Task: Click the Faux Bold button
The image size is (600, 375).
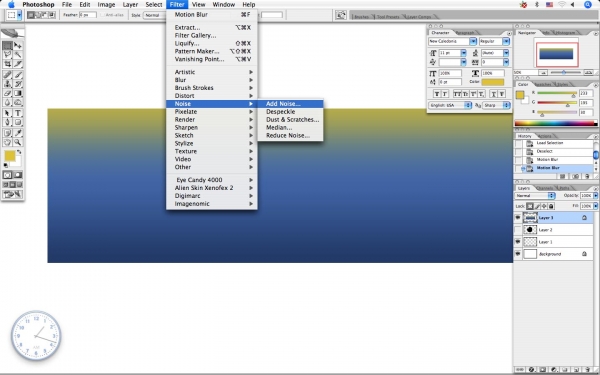Action: (437, 94)
